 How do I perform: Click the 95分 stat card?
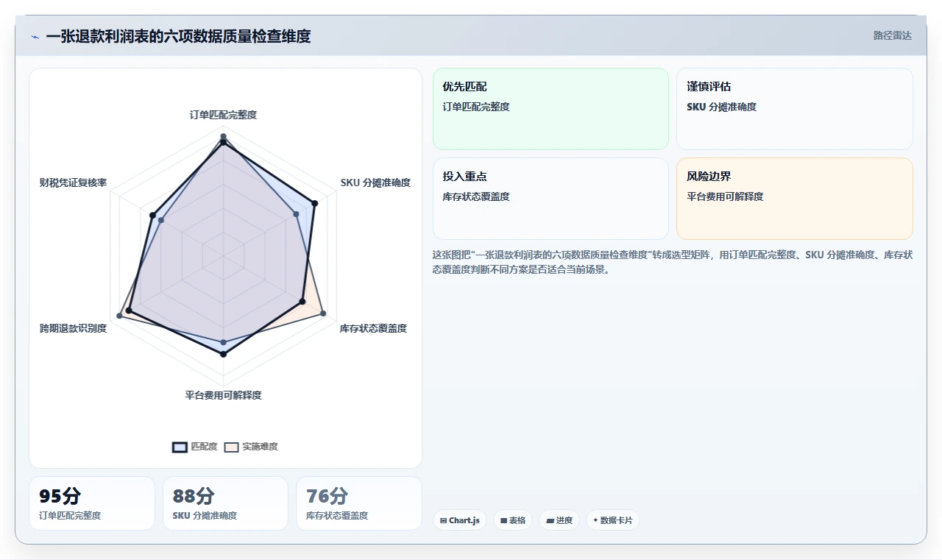pos(92,503)
